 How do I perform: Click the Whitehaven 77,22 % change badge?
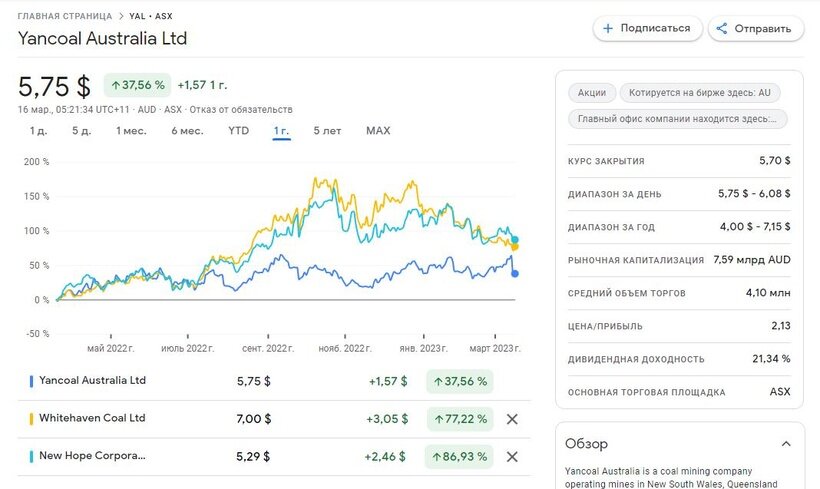click(x=460, y=419)
